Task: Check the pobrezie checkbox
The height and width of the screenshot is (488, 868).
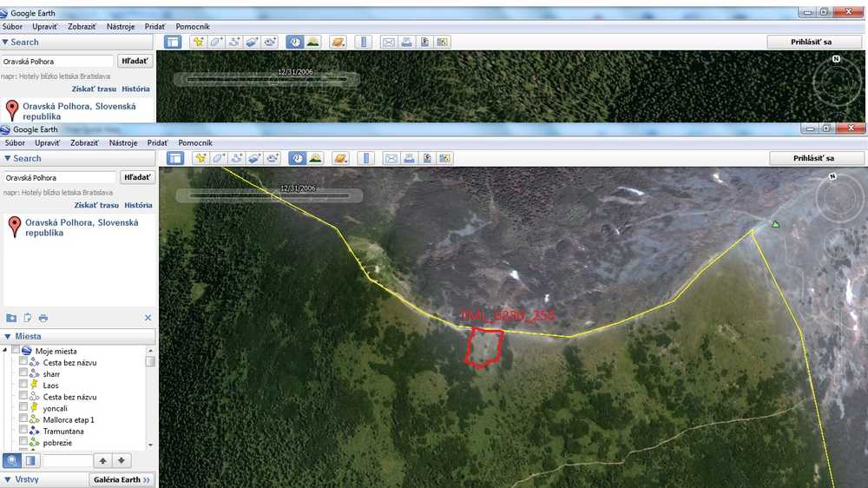Action: 23,441
